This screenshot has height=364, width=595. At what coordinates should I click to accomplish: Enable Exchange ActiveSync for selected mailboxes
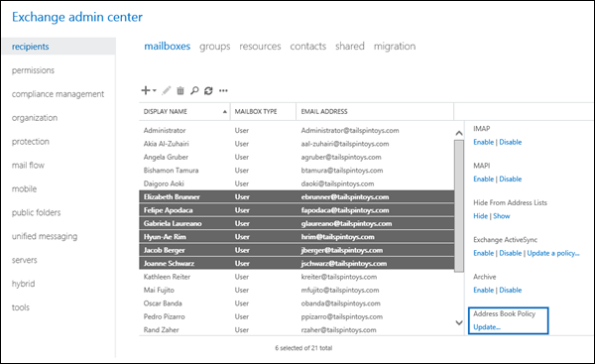484,253
